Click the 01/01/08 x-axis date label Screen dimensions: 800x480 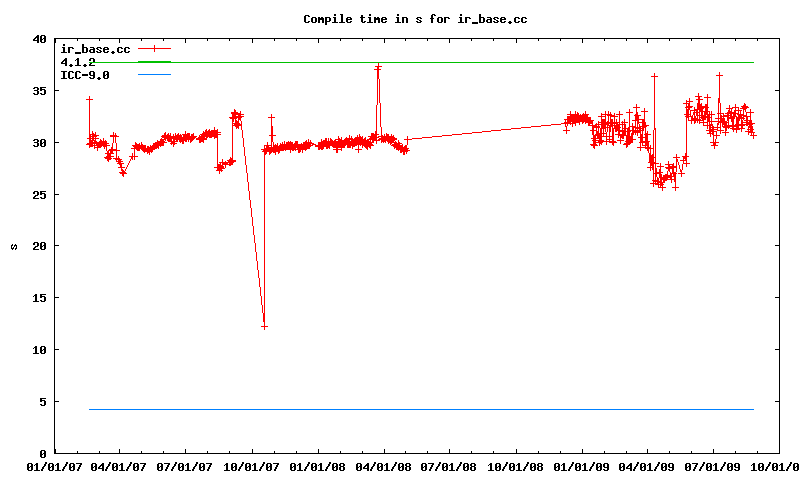pos(318,466)
